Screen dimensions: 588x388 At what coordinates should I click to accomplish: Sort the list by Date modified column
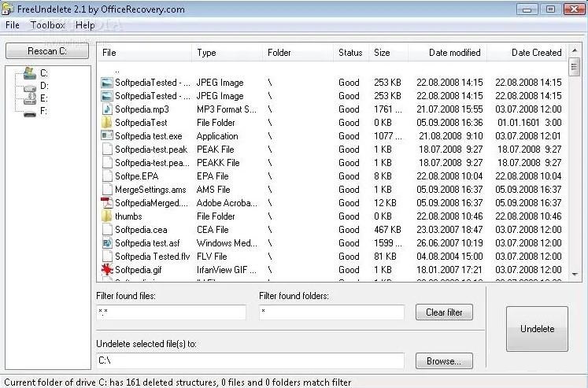tap(454, 53)
